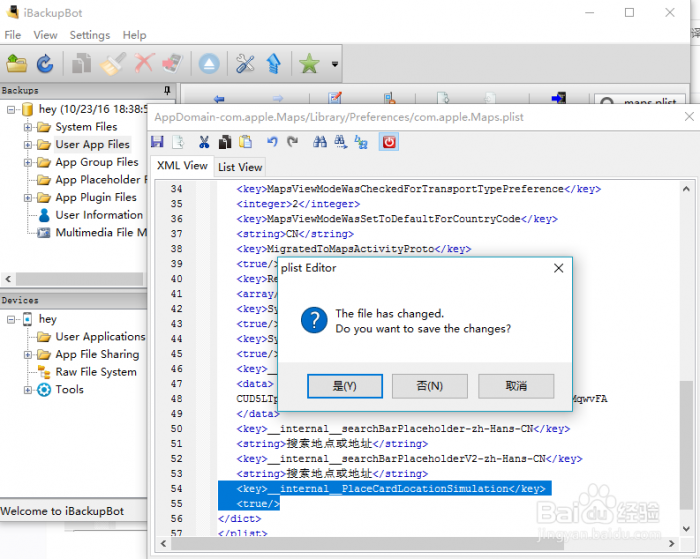Cut selection with scissors icon

click(204, 142)
